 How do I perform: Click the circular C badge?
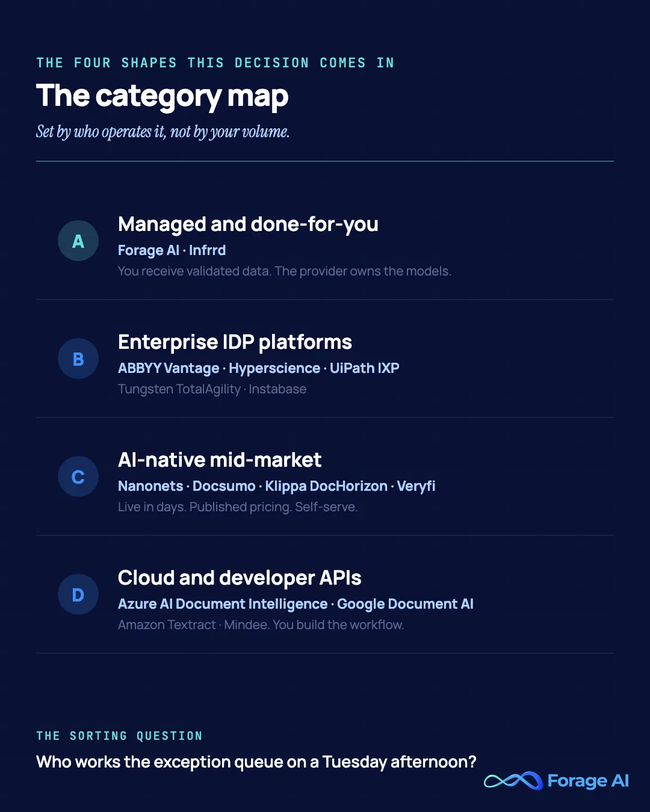click(x=78, y=476)
